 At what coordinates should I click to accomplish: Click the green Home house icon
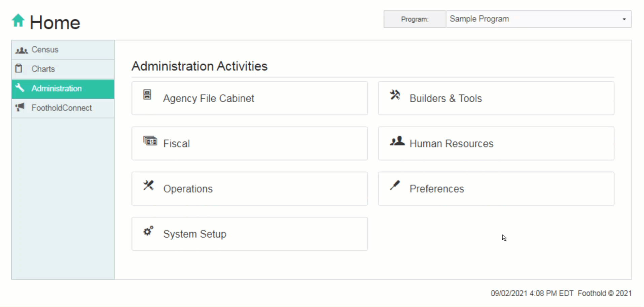coord(18,21)
